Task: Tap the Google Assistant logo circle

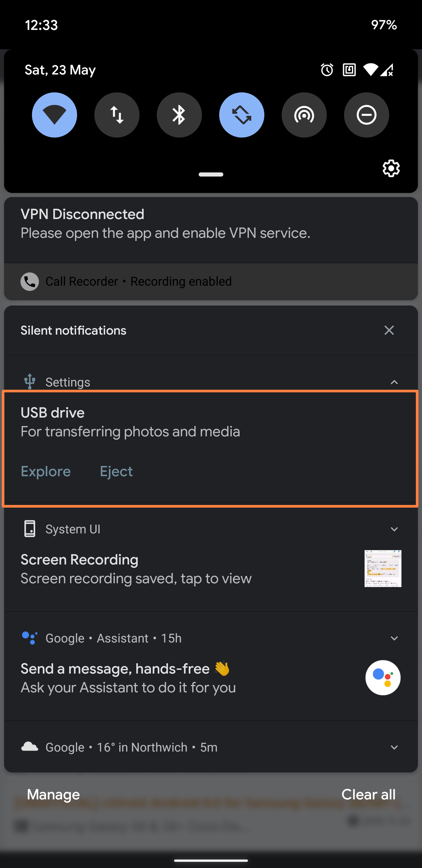Action: (x=383, y=677)
